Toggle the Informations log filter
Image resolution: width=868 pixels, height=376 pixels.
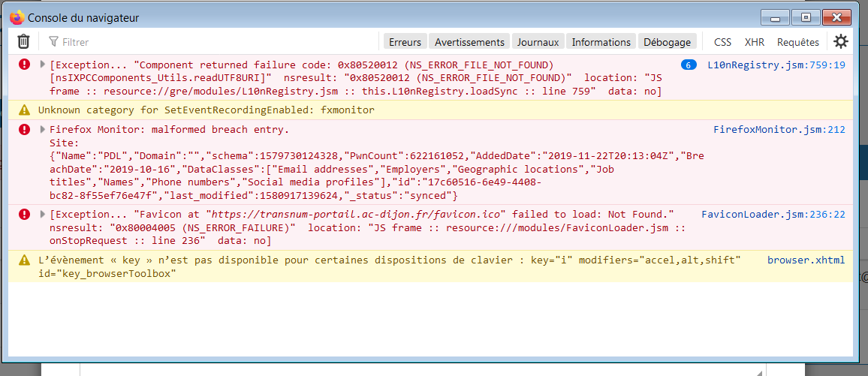coord(601,42)
